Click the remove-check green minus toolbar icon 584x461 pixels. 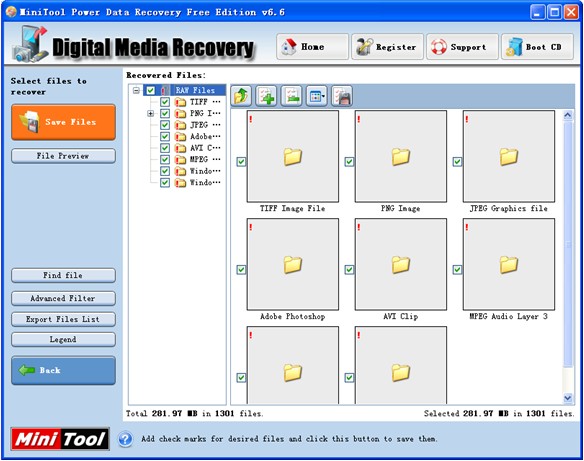pyautogui.click(x=292, y=96)
